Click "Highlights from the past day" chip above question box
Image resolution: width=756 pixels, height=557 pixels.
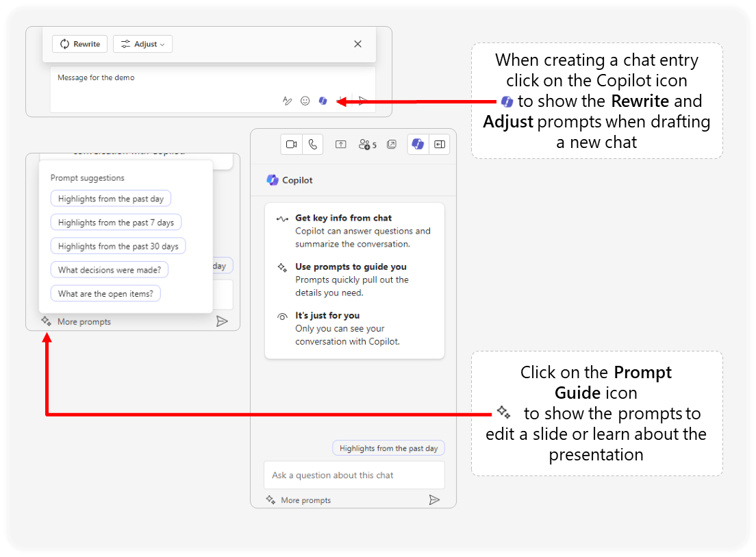[x=388, y=448]
